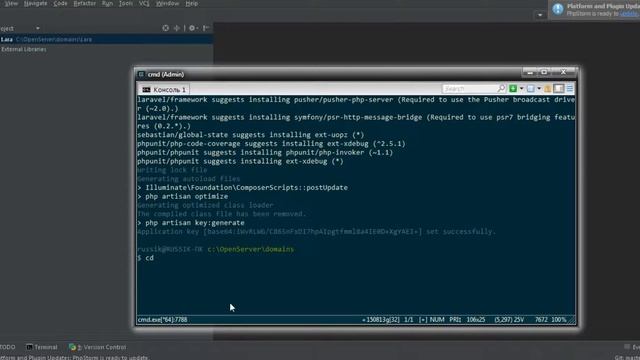Click the c:\OpenServer\domains path text
The image size is (640, 360).
tap(251, 249)
